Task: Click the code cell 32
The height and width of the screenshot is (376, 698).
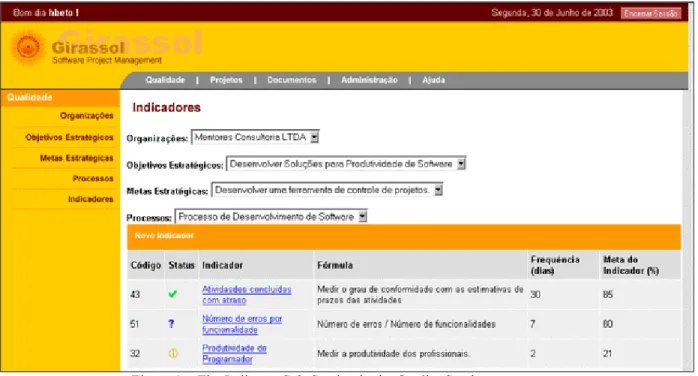Action: (135, 353)
